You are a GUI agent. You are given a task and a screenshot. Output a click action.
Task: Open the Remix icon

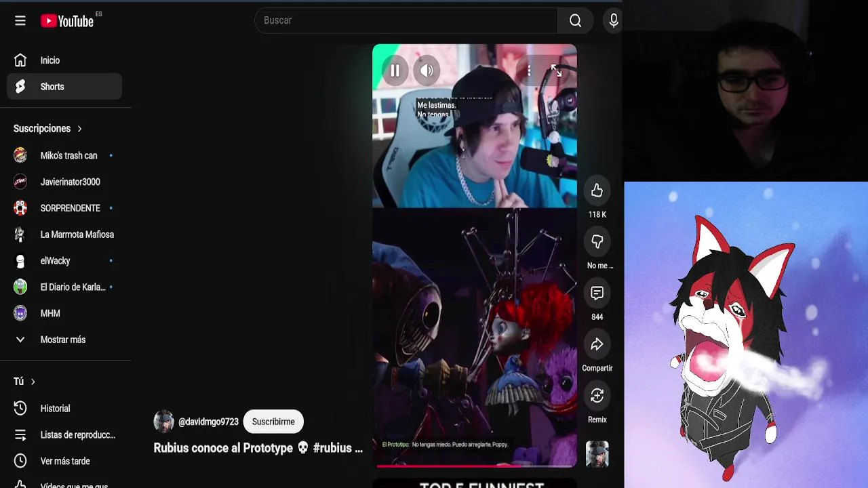[597, 396]
